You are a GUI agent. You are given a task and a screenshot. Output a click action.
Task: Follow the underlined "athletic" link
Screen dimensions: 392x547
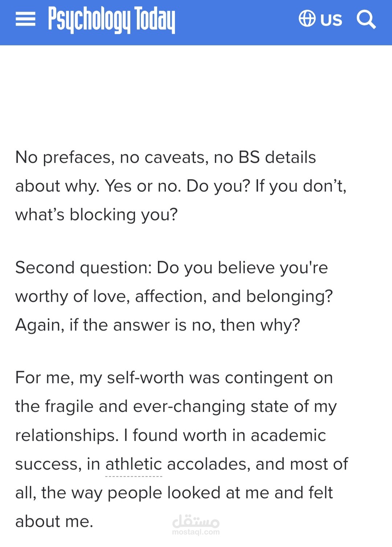pos(134,464)
